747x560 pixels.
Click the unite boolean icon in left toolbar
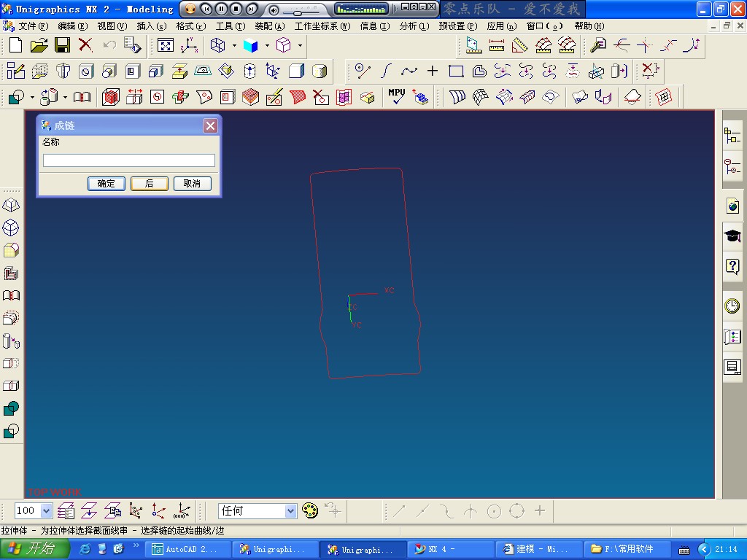pyautogui.click(x=11, y=408)
